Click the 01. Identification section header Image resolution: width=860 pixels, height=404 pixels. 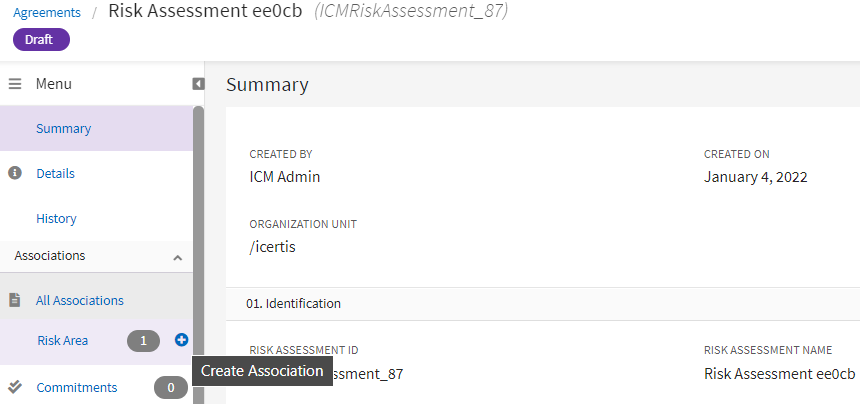coord(293,303)
